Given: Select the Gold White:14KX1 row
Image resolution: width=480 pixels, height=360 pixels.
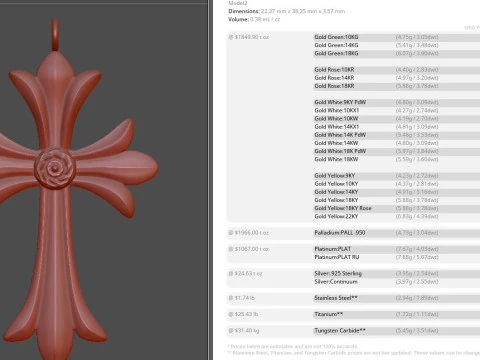Looking at the screenshot, I should 397,127.
